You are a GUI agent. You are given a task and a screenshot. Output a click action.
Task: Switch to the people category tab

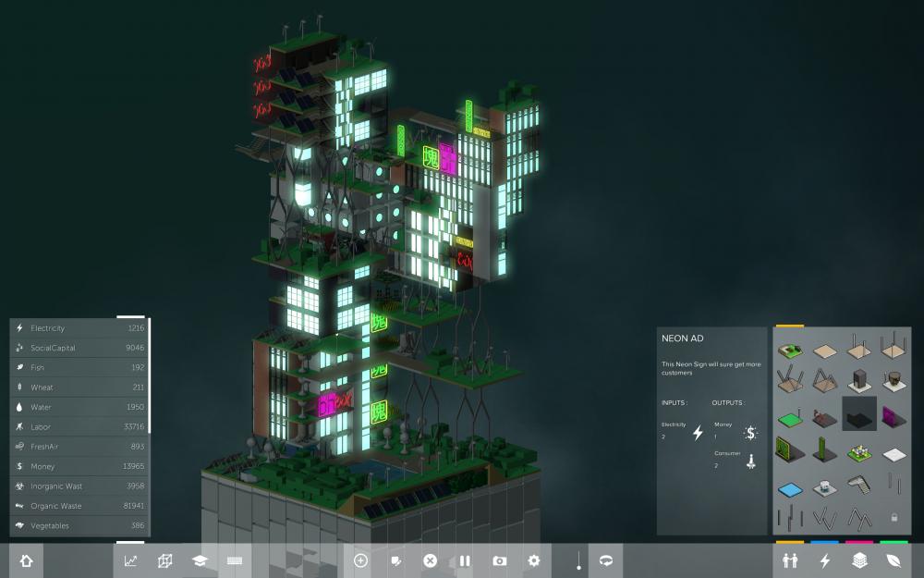pyautogui.click(x=790, y=560)
